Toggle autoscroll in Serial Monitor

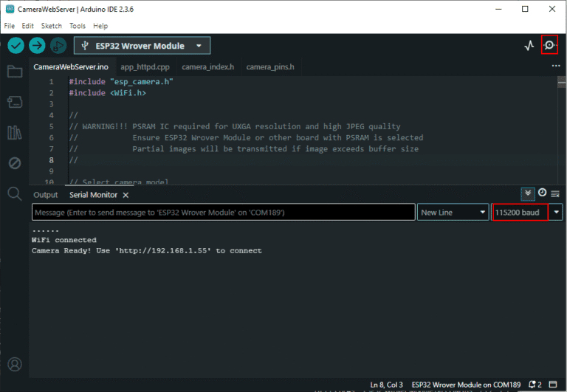coord(528,193)
